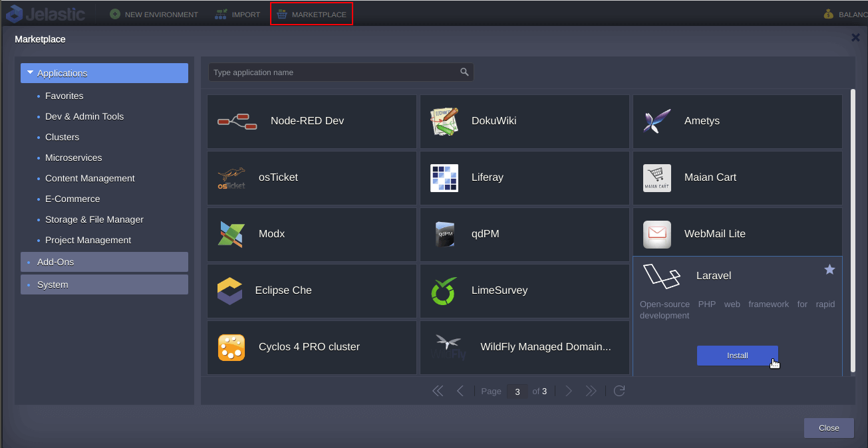Click the Marketplace basket icon
The image size is (868, 448).
coord(282,14)
